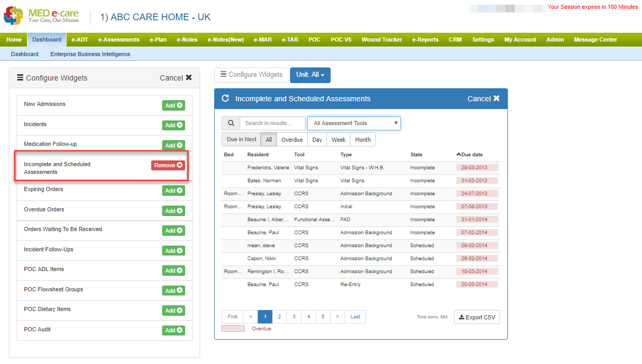The image size is (642, 364).
Task: Click the pink Overdue legend swatch
Action: 233,329
